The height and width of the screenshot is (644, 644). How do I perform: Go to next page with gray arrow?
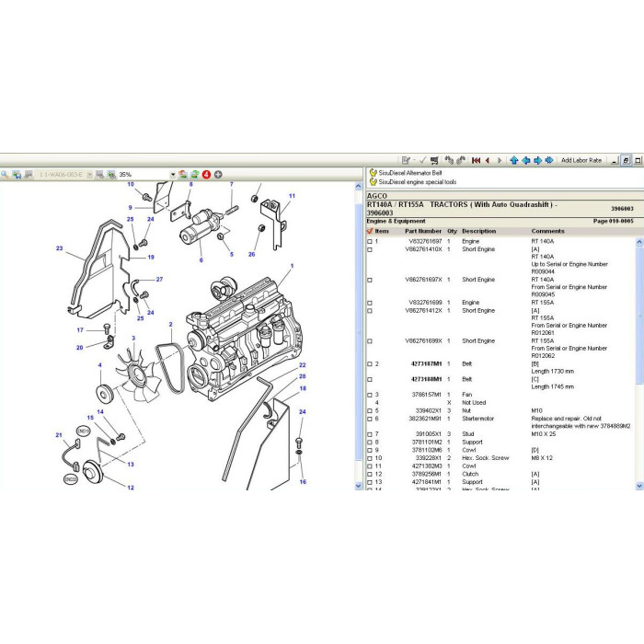pos(500,160)
